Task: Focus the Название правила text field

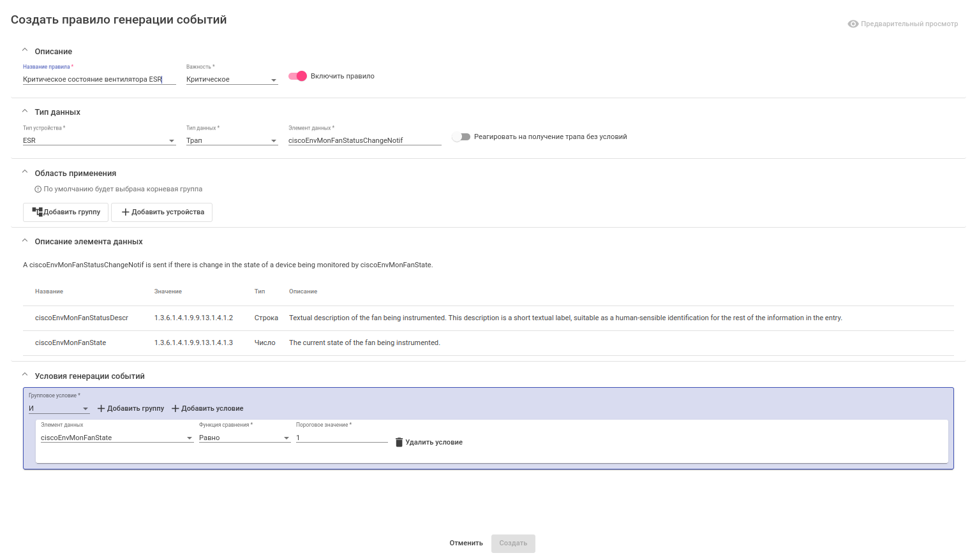Action: click(x=99, y=80)
